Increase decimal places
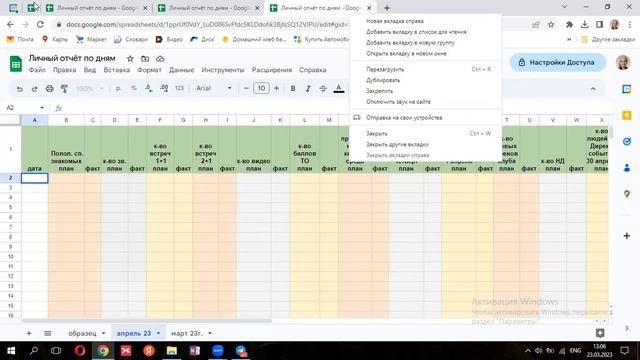Viewport: 640px width, 360px height. (x=164, y=88)
